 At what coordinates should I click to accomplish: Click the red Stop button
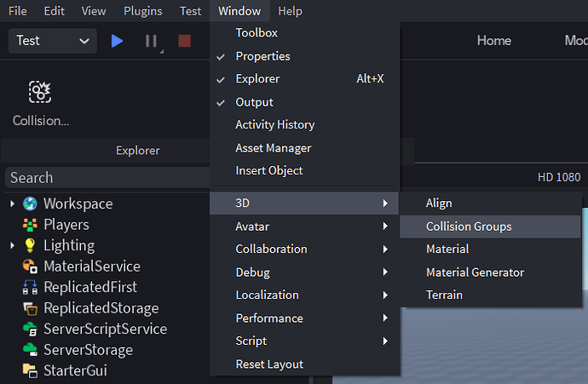[x=184, y=41]
